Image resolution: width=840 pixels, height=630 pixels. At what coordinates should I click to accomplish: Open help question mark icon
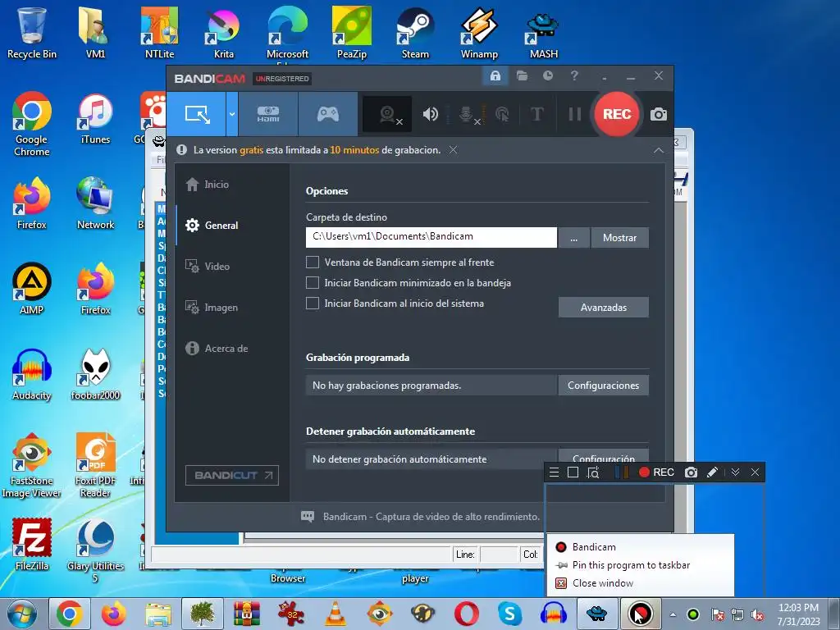tap(573, 75)
